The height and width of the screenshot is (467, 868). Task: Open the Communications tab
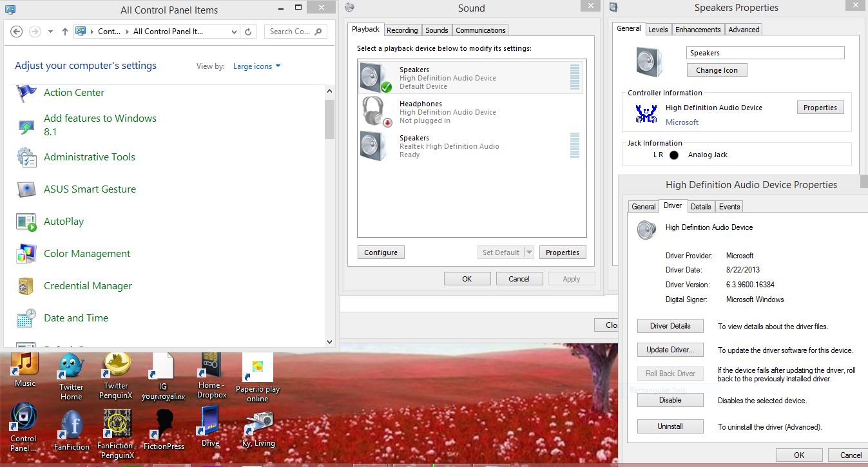(481, 30)
